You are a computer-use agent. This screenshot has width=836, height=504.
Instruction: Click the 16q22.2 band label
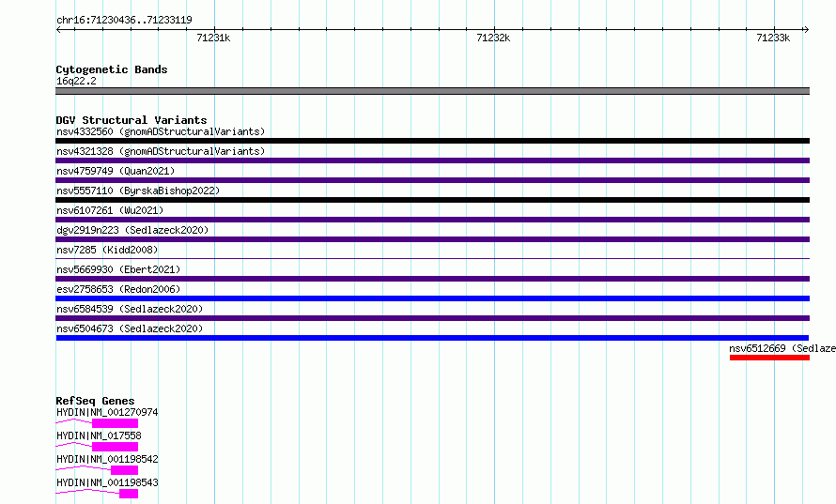[x=76, y=81]
